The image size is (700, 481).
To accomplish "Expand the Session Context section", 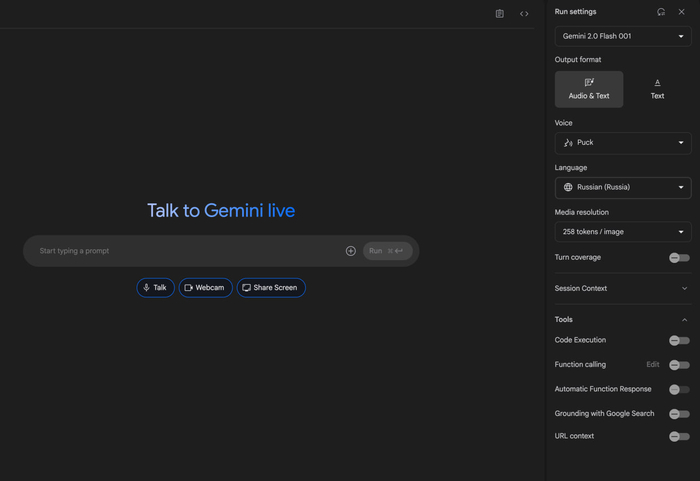I will pos(623,288).
